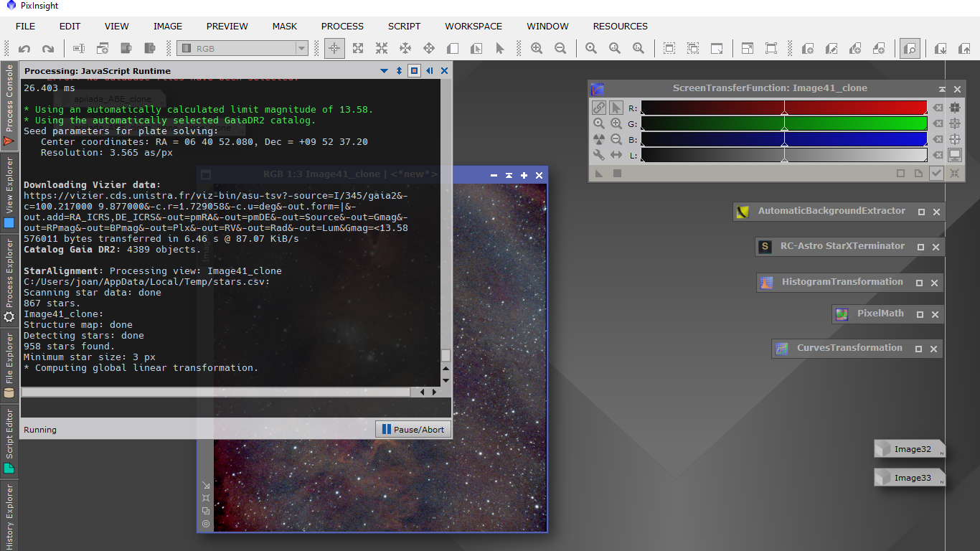Click STF new instance triangle icon
This screenshot has height=551, width=980.
599,173
